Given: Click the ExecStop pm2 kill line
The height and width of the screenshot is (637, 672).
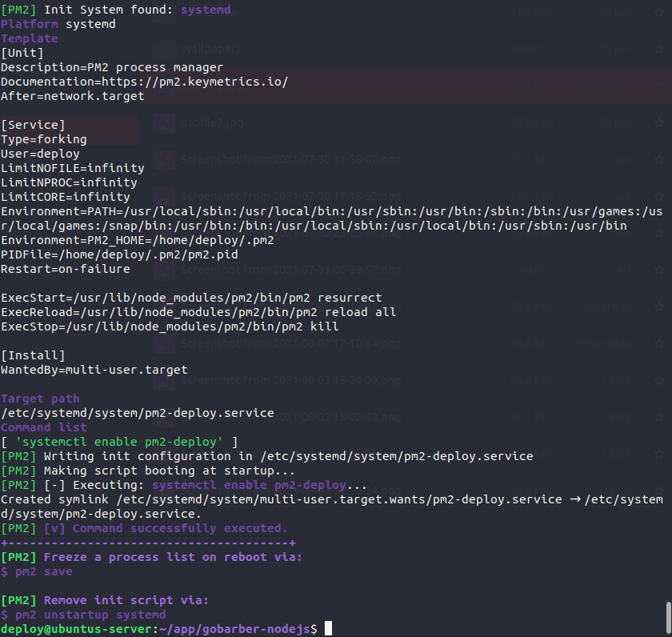Looking at the screenshot, I should [x=170, y=327].
